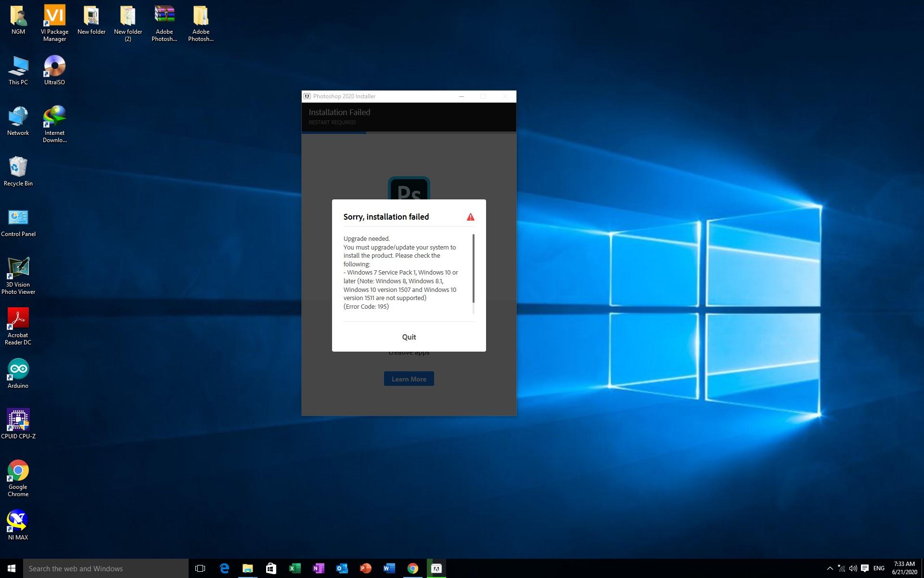This screenshot has height=578, width=924.
Task: Click the Adobe installer taskbar button
Action: pyautogui.click(x=436, y=568)
